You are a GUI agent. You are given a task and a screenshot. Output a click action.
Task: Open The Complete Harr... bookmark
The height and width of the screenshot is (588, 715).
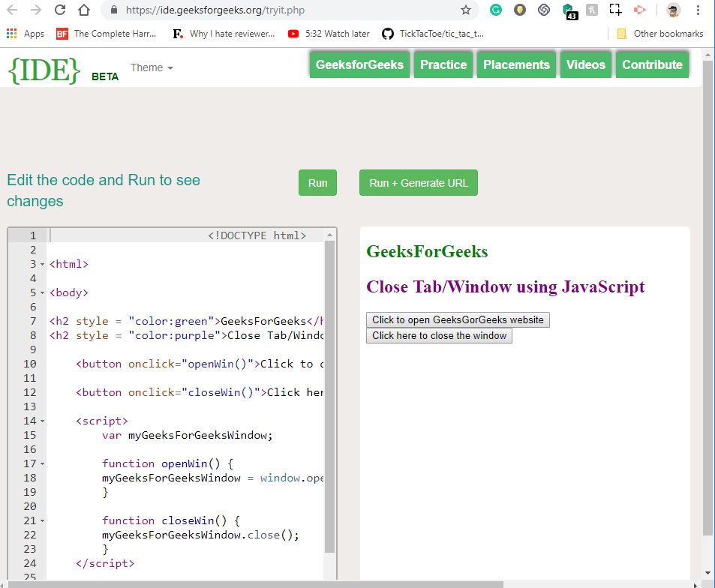pyautogui.click(x=107, y=34)
